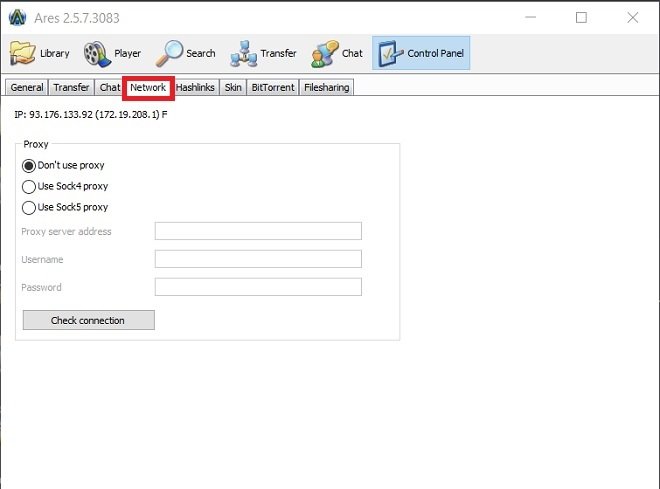Switch to the Network tab
Screen dimensions: 660x489
click(148, 88)
